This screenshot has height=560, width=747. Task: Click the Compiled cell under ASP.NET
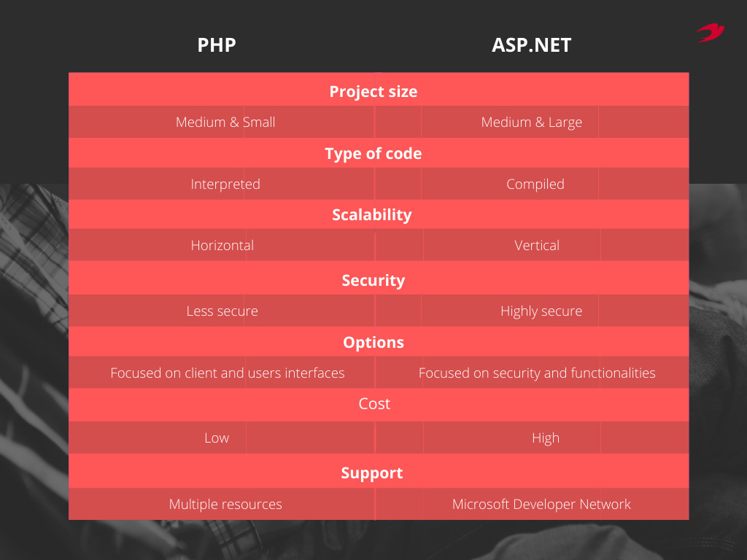[x=535, y=184]
